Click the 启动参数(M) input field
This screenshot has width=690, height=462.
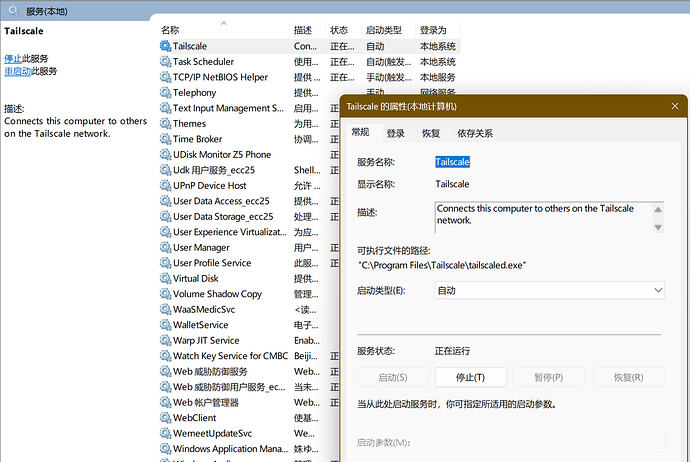557,442
